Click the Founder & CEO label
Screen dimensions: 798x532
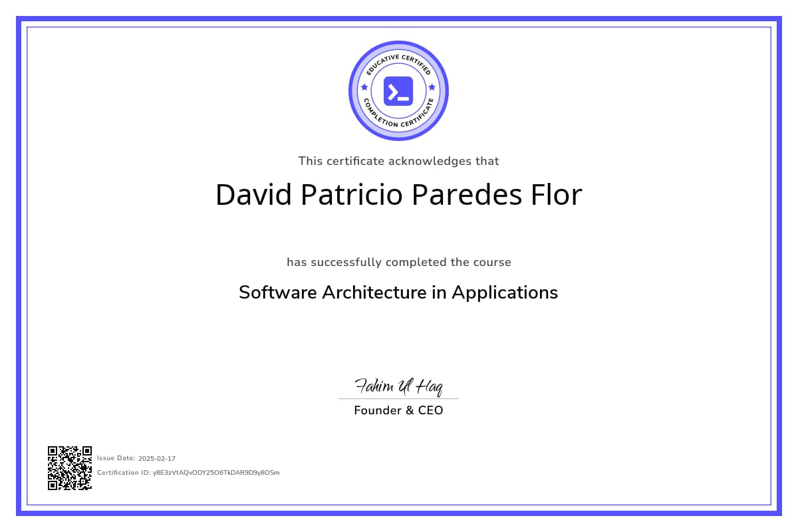[398, 410]
